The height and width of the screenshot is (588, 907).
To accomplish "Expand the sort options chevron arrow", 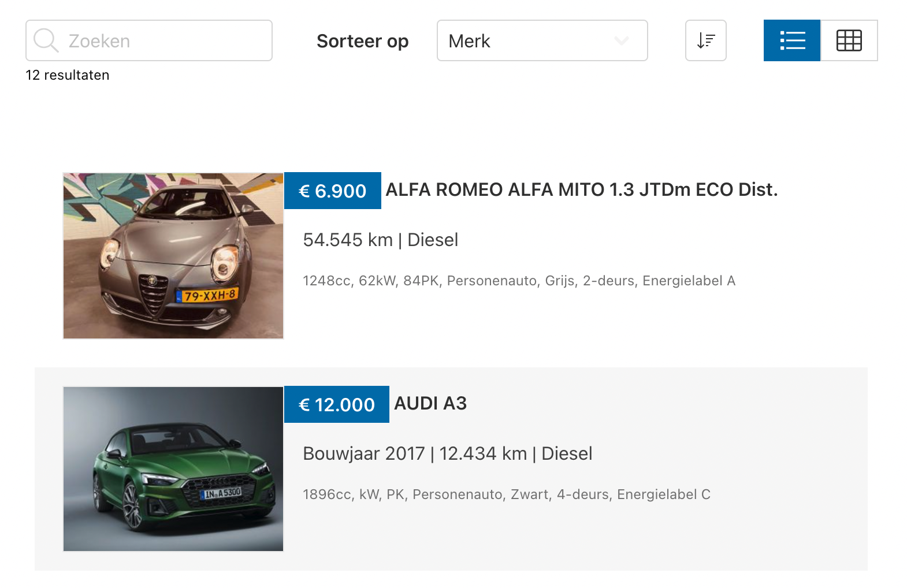I will click(x=622, y=41).
